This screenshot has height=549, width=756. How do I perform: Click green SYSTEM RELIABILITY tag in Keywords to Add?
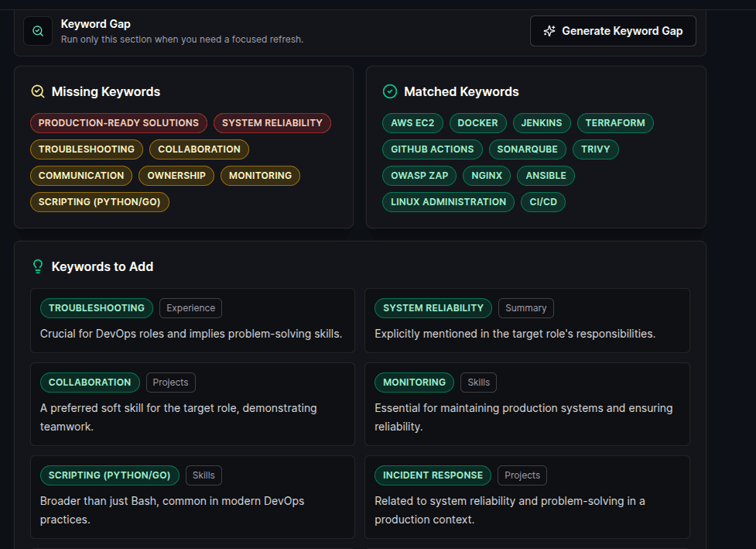coord(433,308)
